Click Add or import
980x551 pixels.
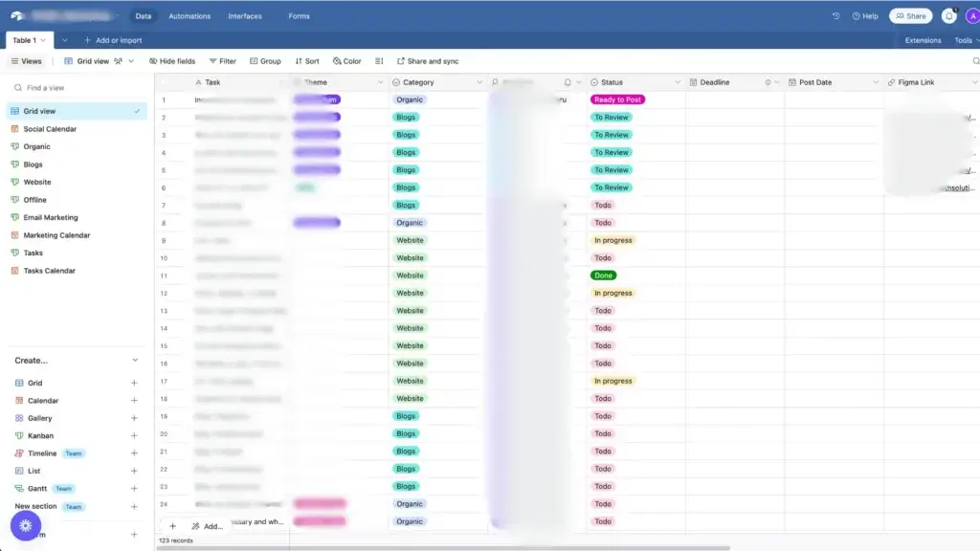click(113, 40)
